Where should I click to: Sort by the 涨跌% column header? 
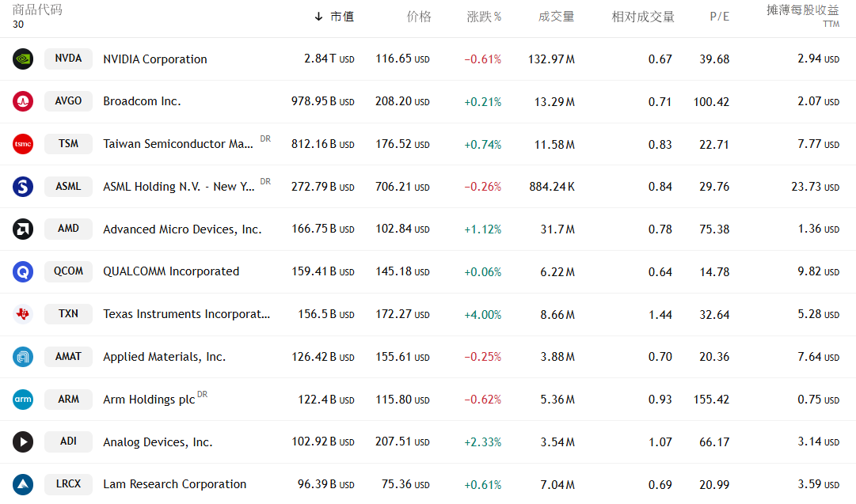(485, 17)
